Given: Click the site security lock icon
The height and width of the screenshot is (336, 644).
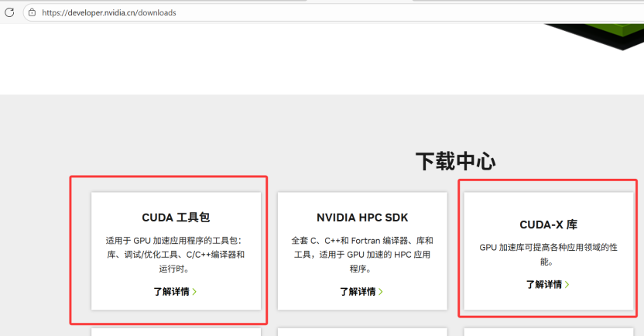Looking at the screenshot, I should (x=32, y=12).
